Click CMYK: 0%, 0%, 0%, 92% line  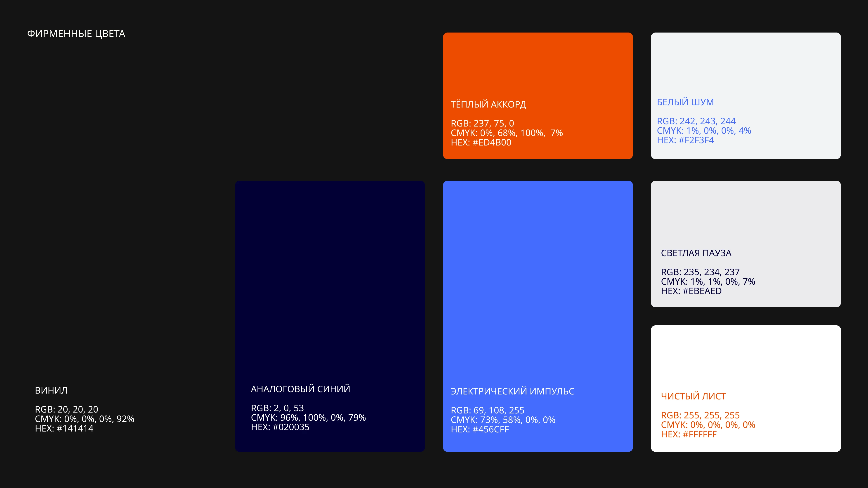point(85,419)
